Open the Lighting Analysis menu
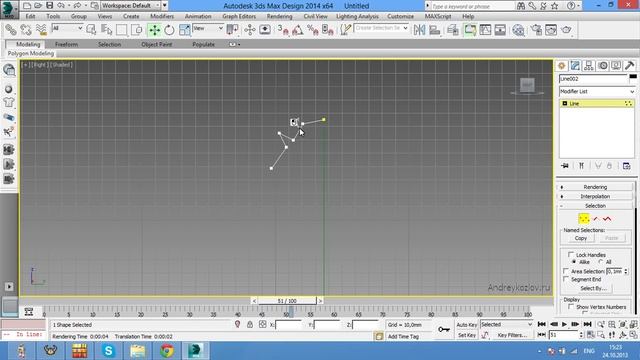 tap(357, 16)
